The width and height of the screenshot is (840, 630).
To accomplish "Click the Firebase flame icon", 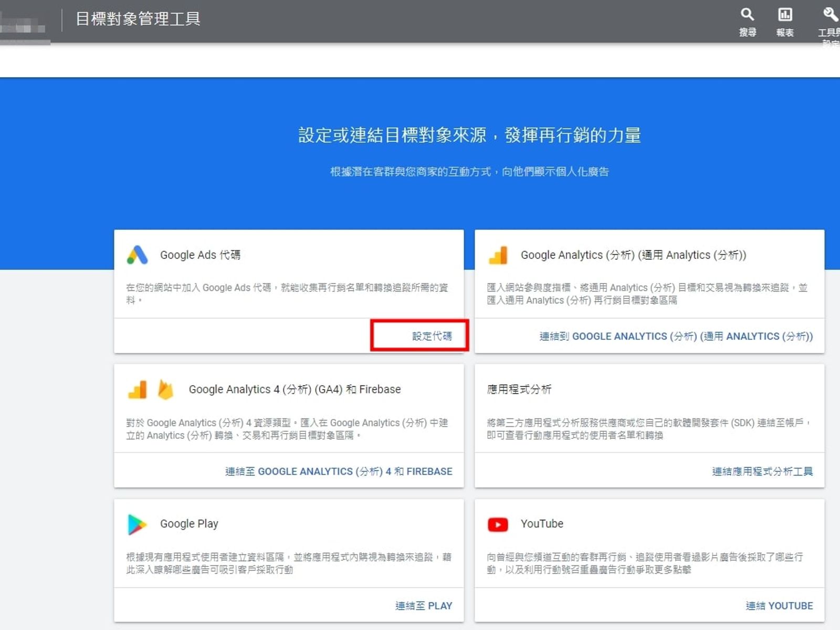I will point(165,390).
